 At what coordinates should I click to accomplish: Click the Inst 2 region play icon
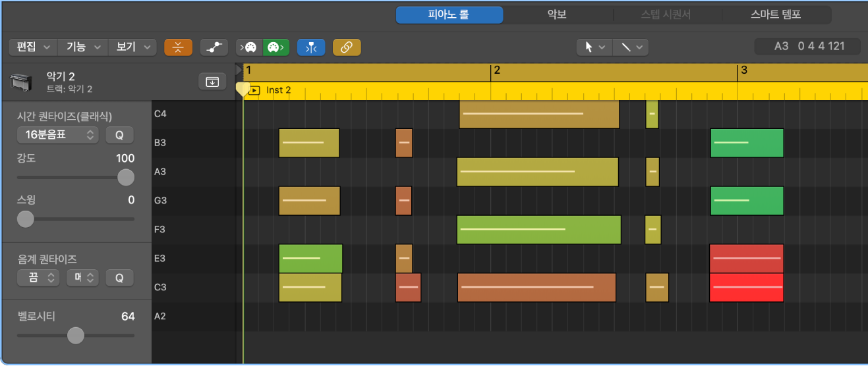[255, 90]
